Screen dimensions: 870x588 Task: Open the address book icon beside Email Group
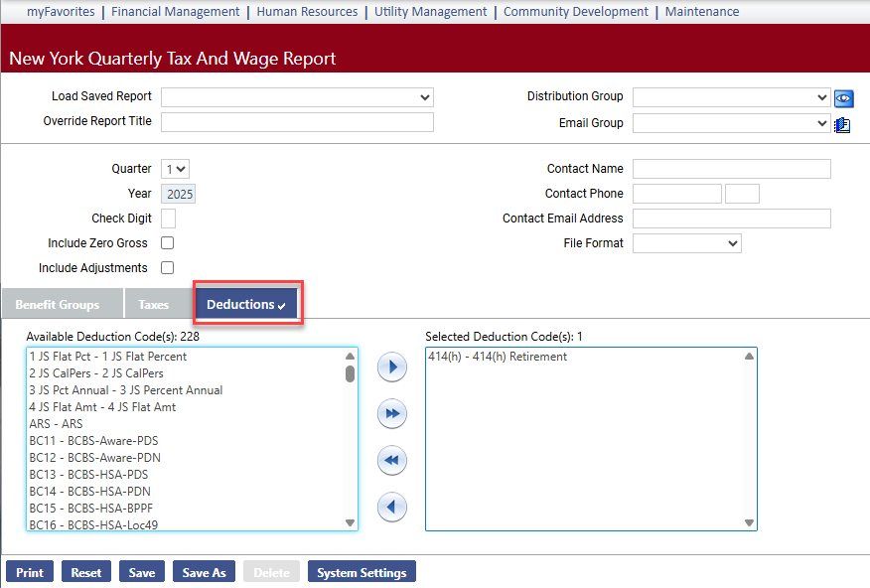843,124
